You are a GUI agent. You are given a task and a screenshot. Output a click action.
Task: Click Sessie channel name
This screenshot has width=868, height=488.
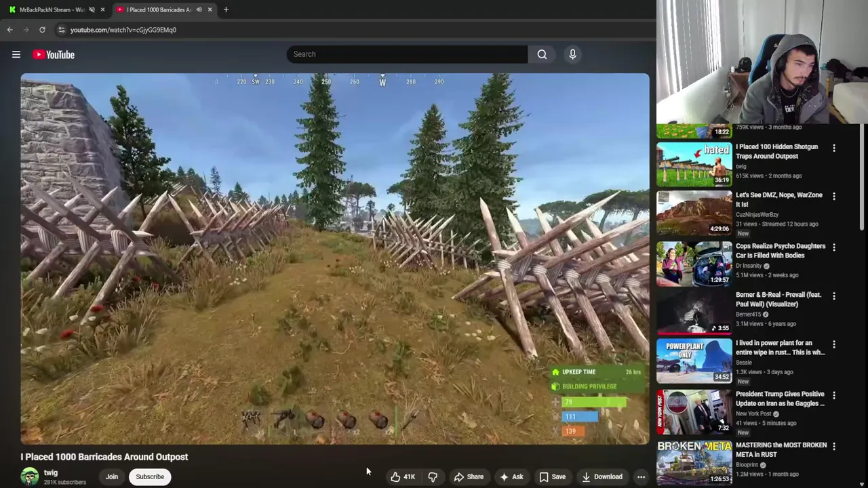coord(744,363)
